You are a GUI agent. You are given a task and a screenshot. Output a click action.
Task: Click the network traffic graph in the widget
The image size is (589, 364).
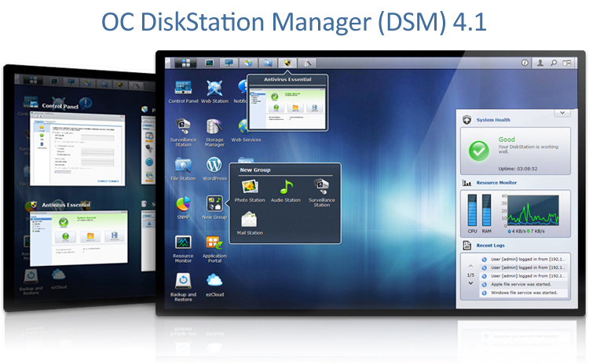(x=532, y=210)
